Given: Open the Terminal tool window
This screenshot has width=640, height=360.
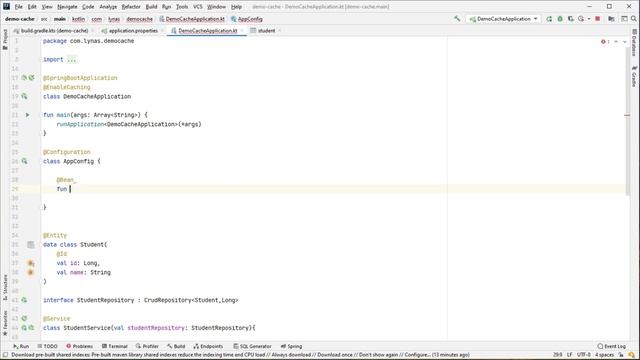Looking at the screenshot, I should pyautogui.click(x=115, y=346).
